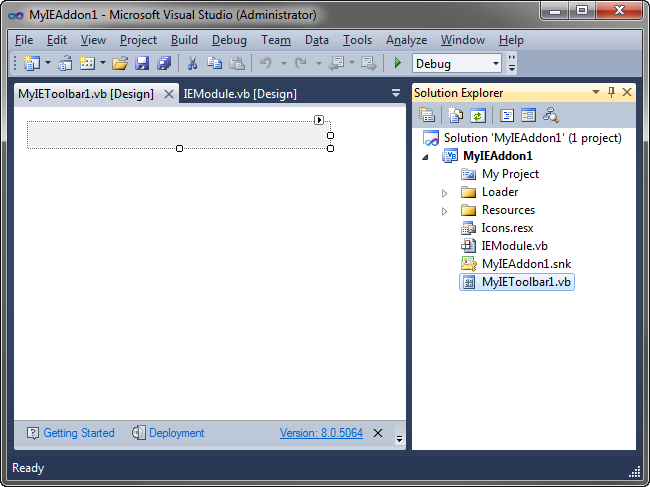
Task: Open the Build menu
Action: pyautogui.click(x=184, y=40)
